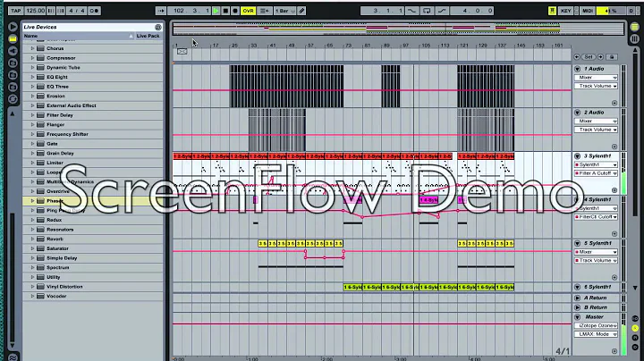Expand the Chorus device folder
This screenshot has width=644, height=361.
pyautogui.click(x=32, y=48)
